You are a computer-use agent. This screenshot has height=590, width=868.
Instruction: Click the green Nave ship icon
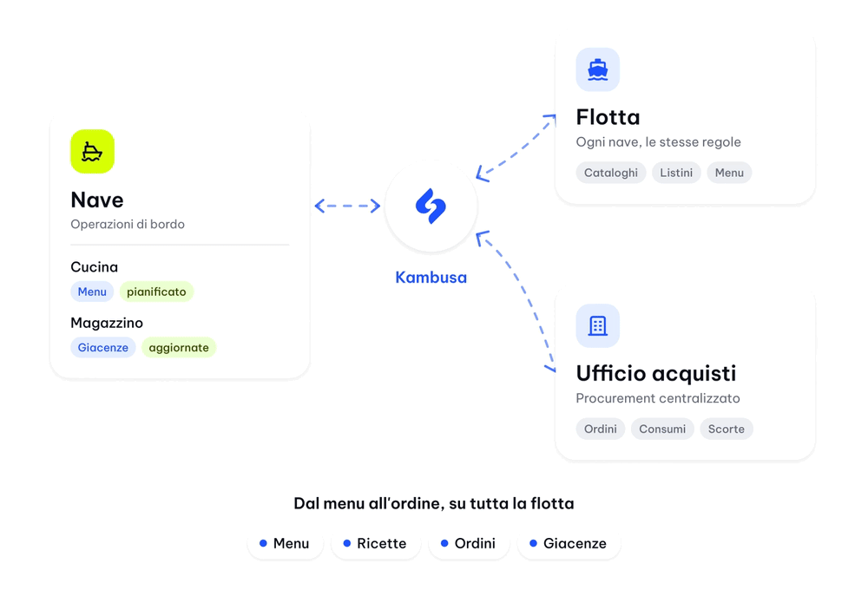click(x=93, y=152)
